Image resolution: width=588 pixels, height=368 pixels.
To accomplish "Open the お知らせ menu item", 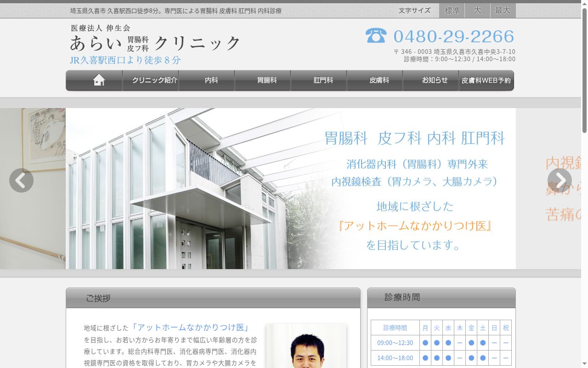I will pyautogui.click(x=431, y=80).
